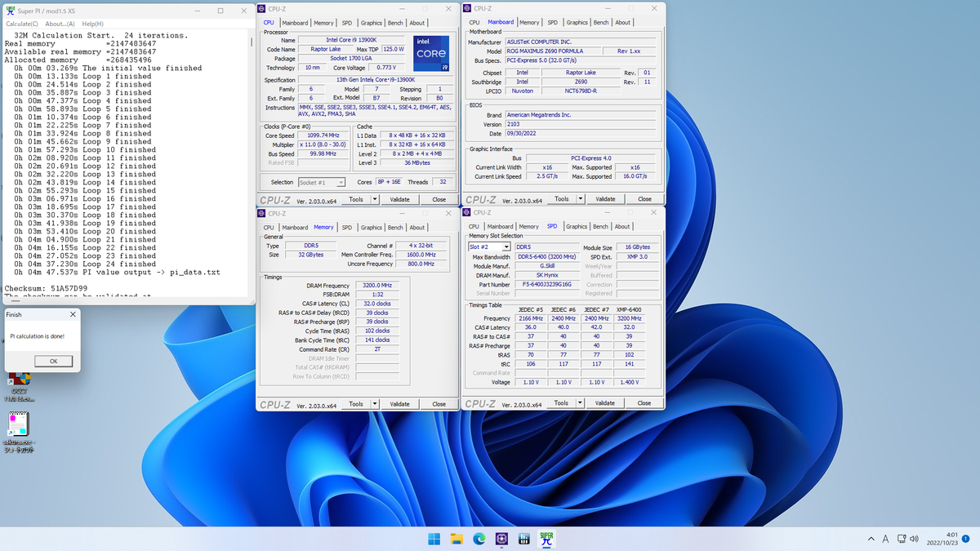Open File Explorer in the taskbar

point(457,539)
